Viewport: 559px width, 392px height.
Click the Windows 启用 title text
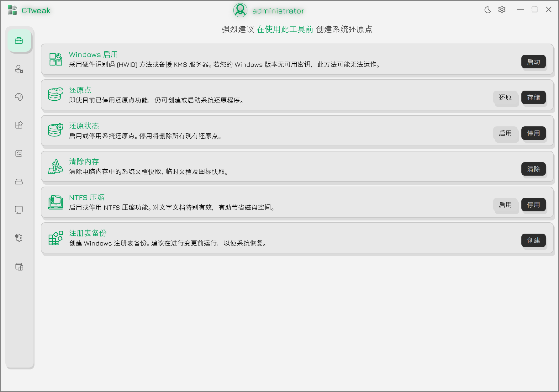tap(93, 55)
